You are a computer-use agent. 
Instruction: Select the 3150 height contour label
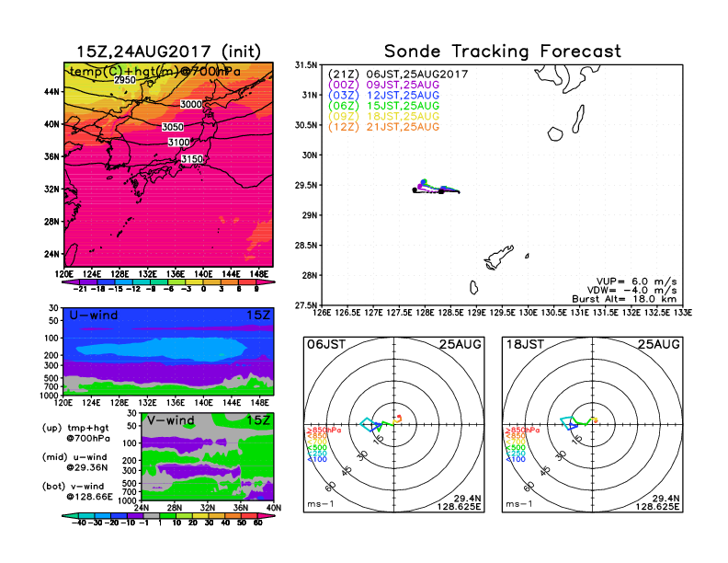click(192, 159)
